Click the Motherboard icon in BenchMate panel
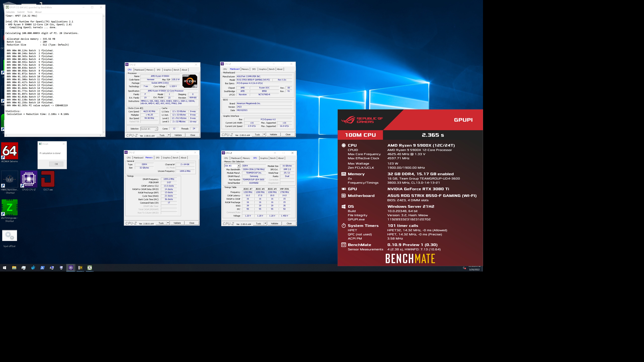 tap(344, 196)
